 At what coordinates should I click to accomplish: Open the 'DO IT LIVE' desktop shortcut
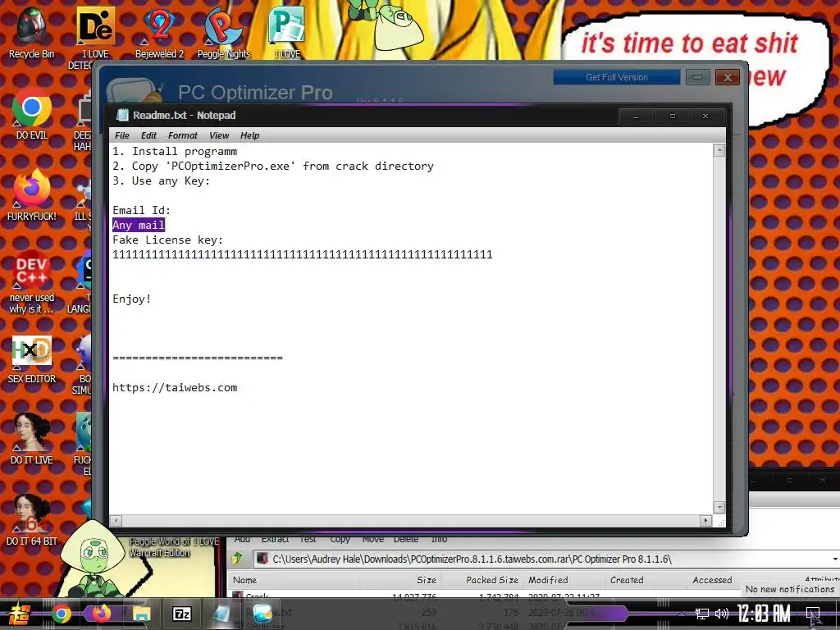31,440
